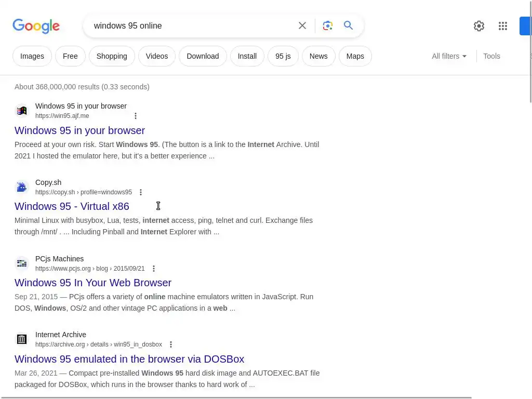Click in the search input field
The image size is (532, 399).
(x=192, y=26)
